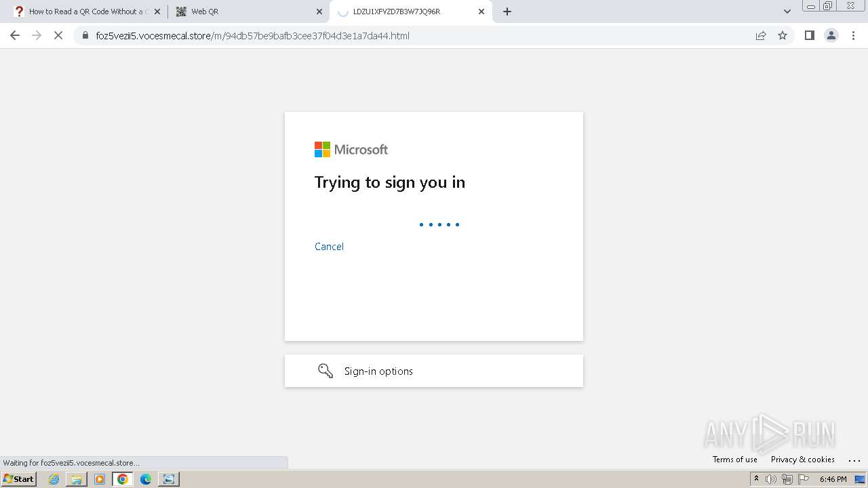Open the Windows Start menu

(19, 479)
